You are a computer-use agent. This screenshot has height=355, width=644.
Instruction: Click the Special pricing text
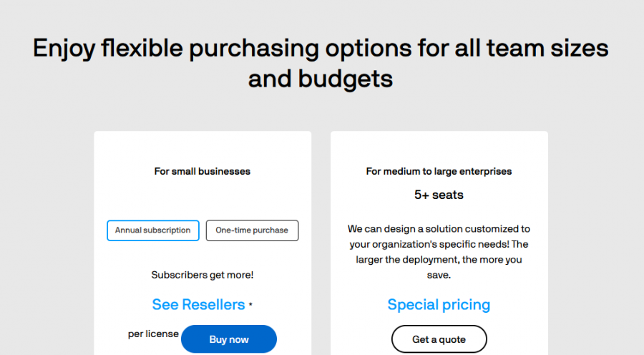[x=439, y=305]
